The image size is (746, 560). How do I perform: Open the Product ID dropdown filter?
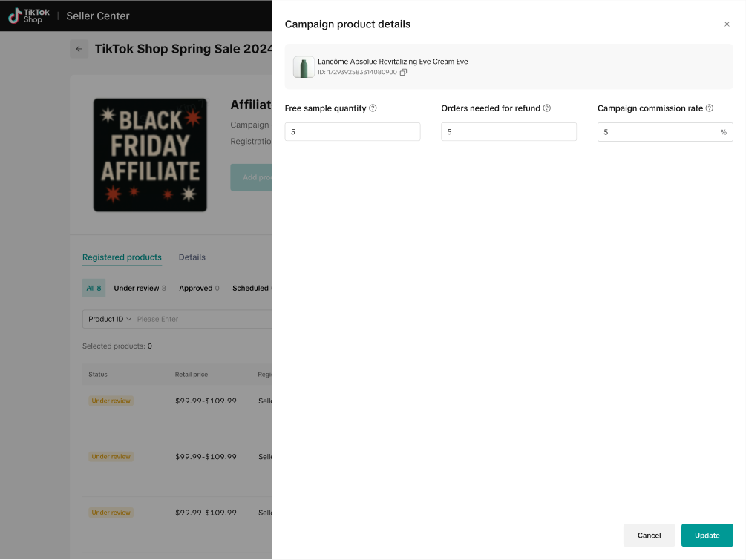[109, 319]
